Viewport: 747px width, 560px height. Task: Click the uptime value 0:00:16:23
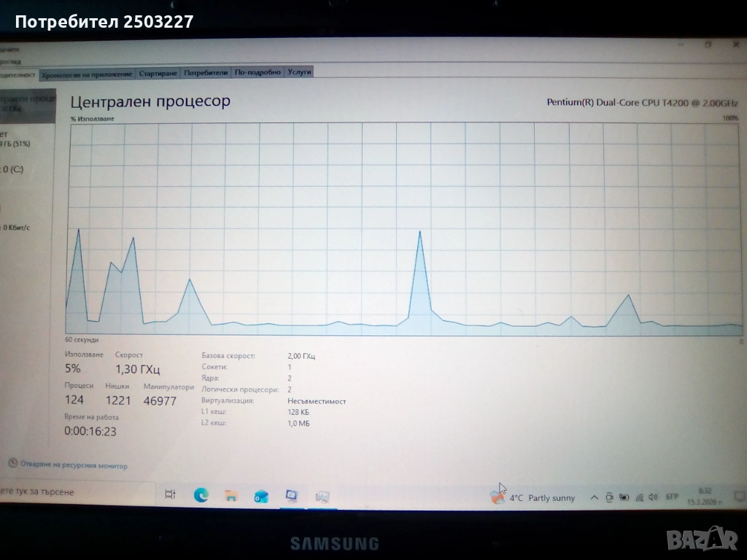pos(90,432)
